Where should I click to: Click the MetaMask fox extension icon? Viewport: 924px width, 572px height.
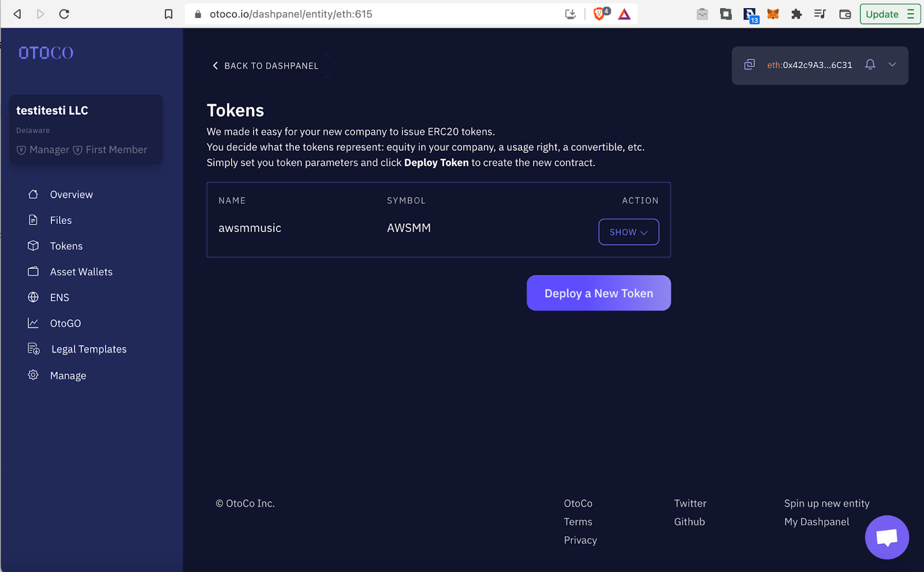pyautogui.click(x=773, y=14)
